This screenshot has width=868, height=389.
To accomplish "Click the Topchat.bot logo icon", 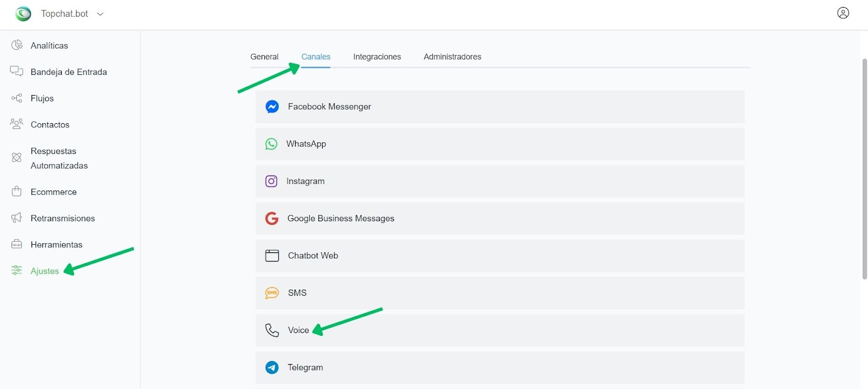I will pos(23,14).
